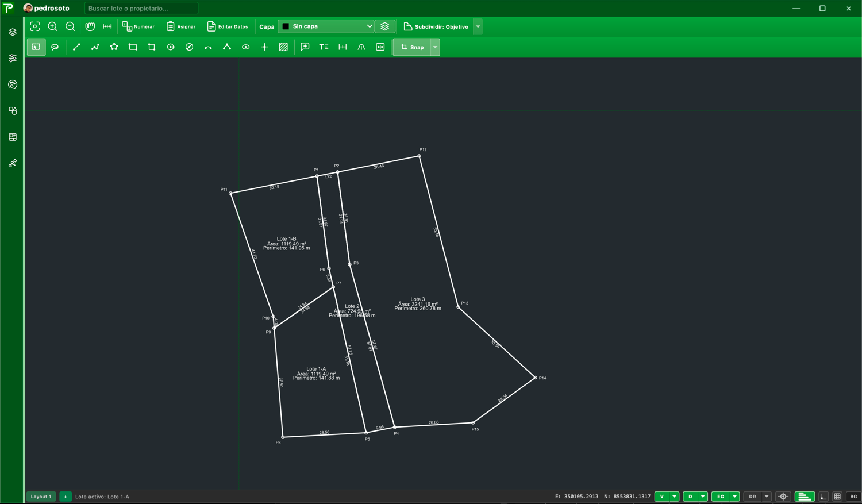Expand EC options arrow
This screenshot has height=504, width=862.
pos(735,497)
